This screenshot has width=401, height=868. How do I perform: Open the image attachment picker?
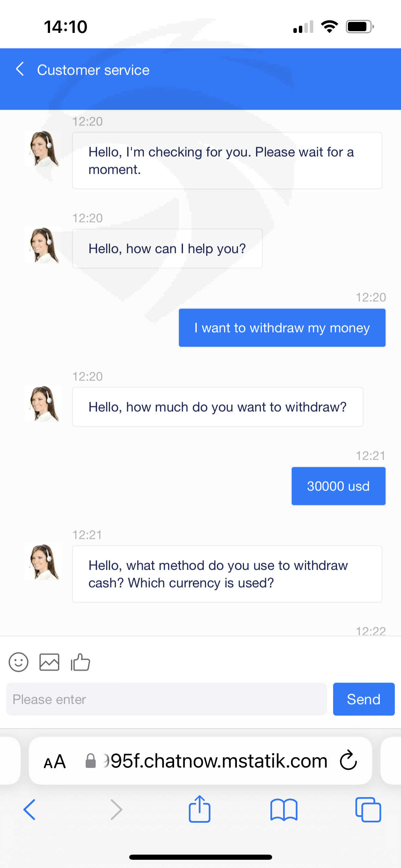pos(49,662)
